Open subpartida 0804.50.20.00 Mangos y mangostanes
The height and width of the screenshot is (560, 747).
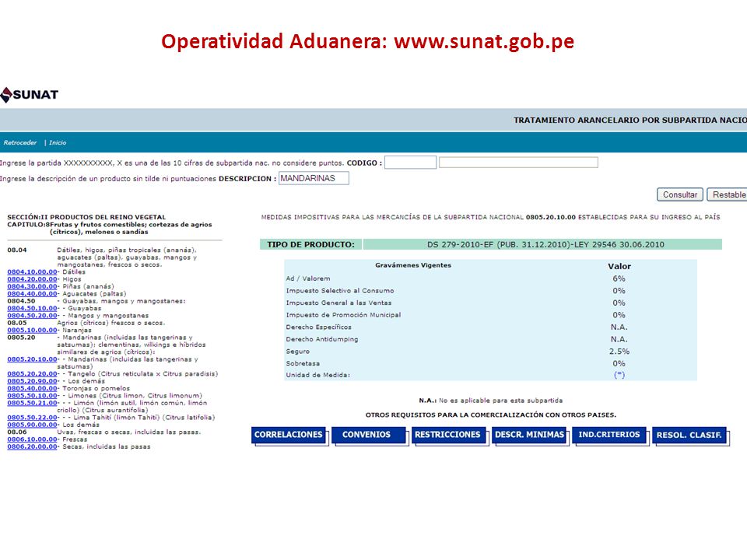tap(33, 315)
